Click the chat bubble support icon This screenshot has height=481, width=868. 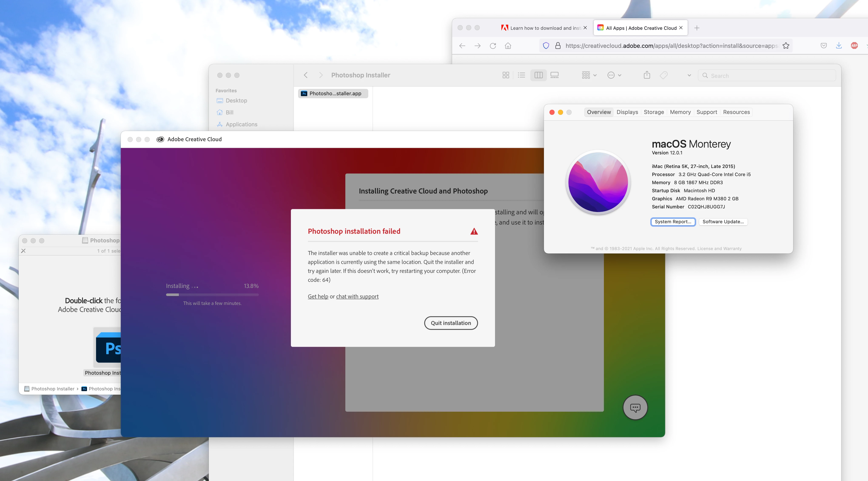[x=635, y=407]
